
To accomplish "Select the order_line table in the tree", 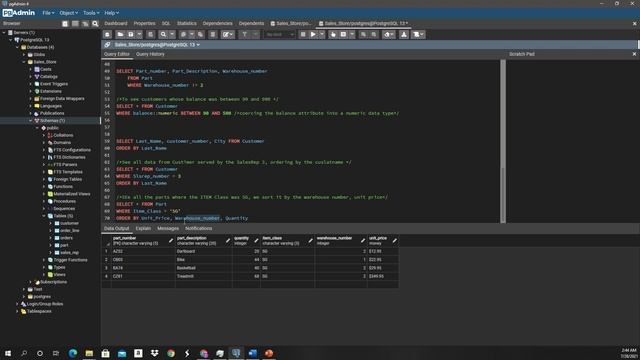I will tap(69, 231).
